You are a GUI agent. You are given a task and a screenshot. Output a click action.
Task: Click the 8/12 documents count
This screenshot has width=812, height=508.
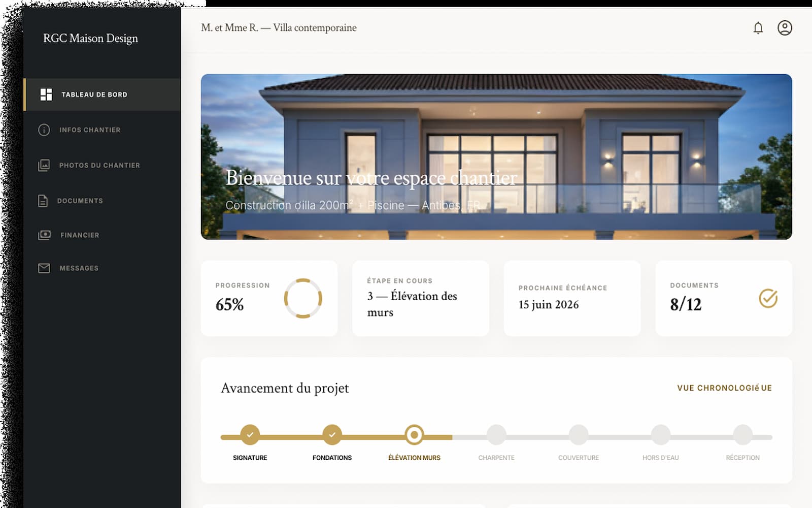tap(686, 304)
